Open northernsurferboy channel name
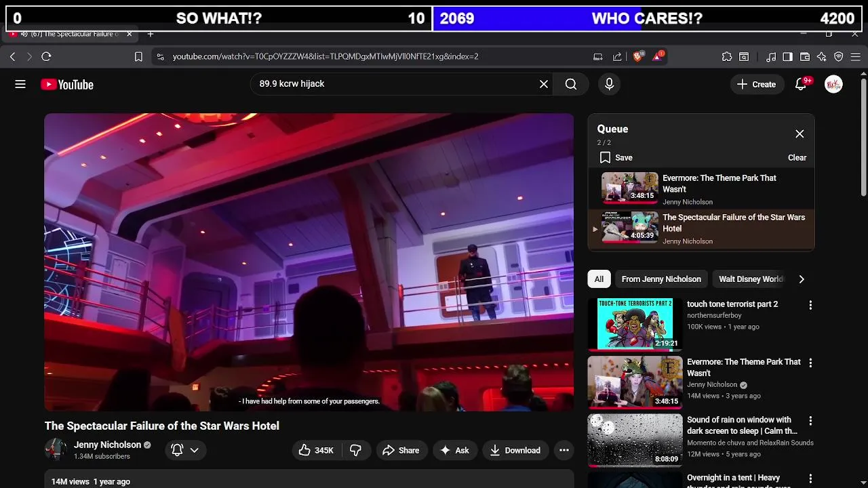 click(x=714, y=315)
